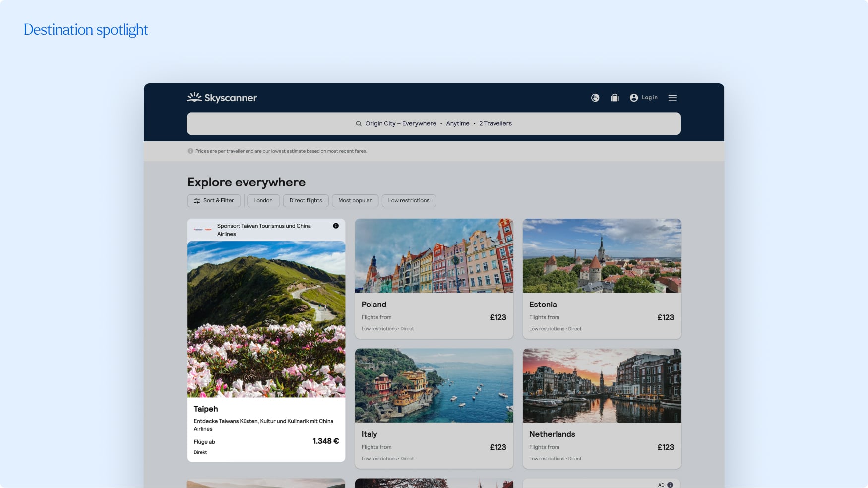868x488 pixels.
Task: Toggle the London filter chip
Action: [263, 201]
